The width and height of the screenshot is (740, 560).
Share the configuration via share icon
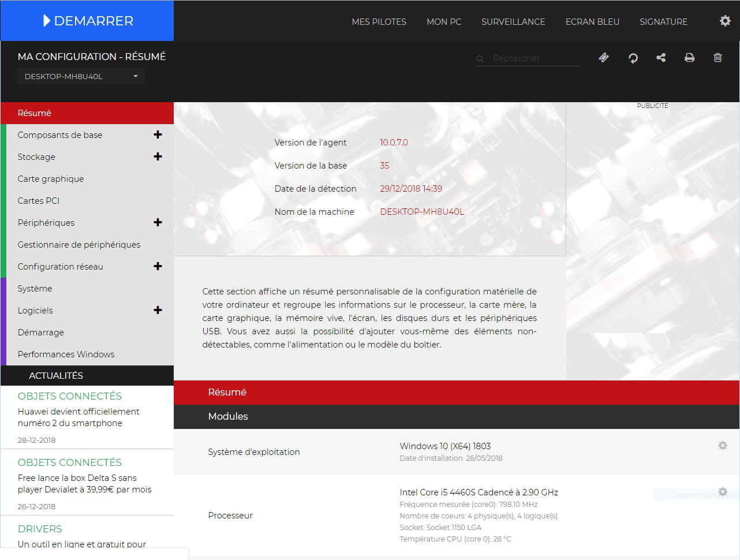click(661, 57)
